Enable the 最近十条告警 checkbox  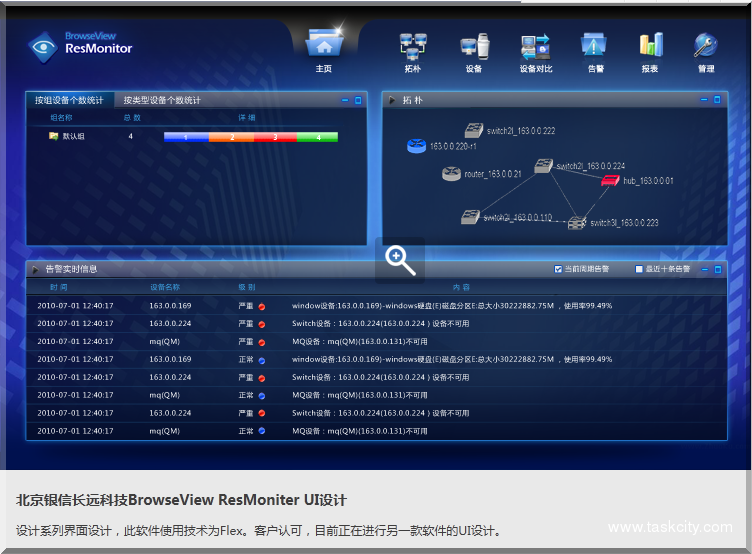[640, 269]
